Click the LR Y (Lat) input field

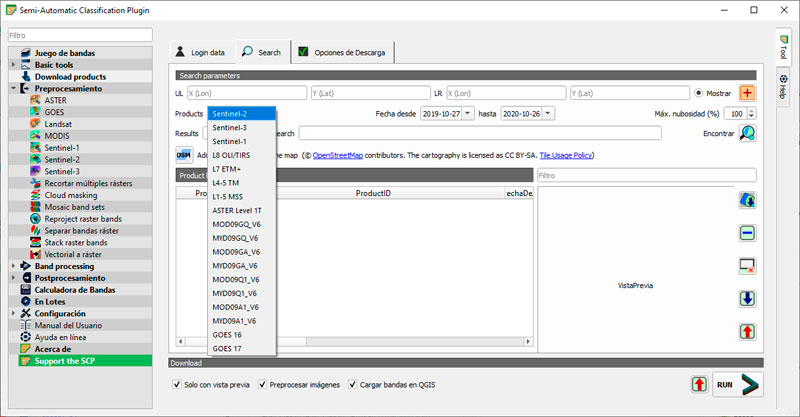click(x=630, y=93)
